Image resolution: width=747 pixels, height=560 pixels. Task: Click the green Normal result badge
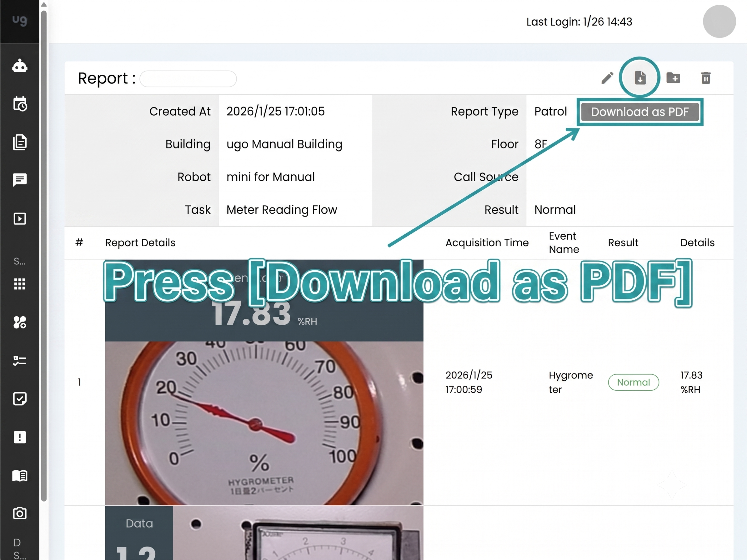click(633, 382)
